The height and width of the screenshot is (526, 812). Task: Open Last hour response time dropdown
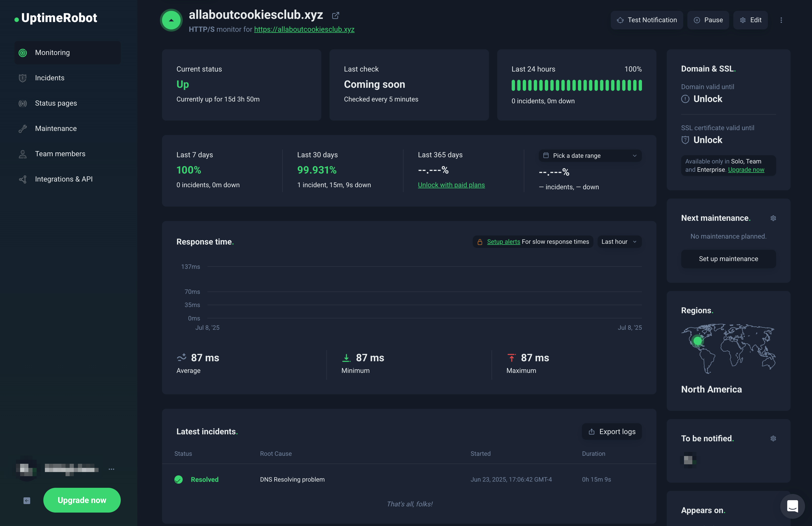(x=619, y=242)
